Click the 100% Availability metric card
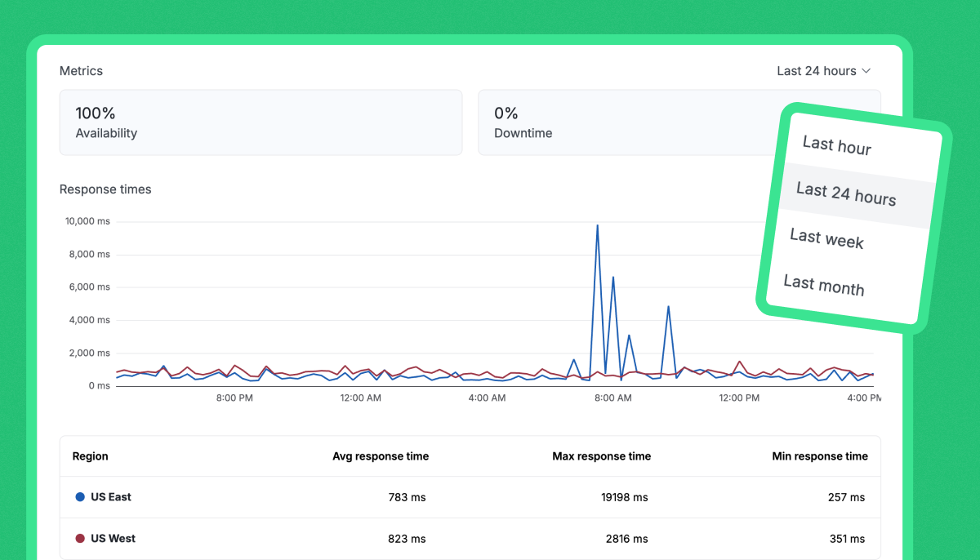 pyautogui.click(x=261, y=122)
